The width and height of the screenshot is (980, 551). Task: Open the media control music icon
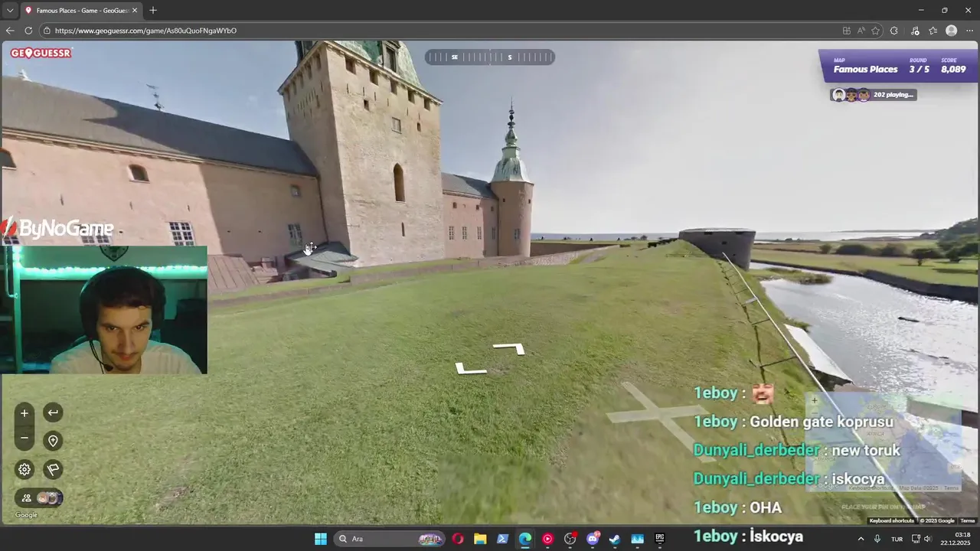(x=915, y=31)
